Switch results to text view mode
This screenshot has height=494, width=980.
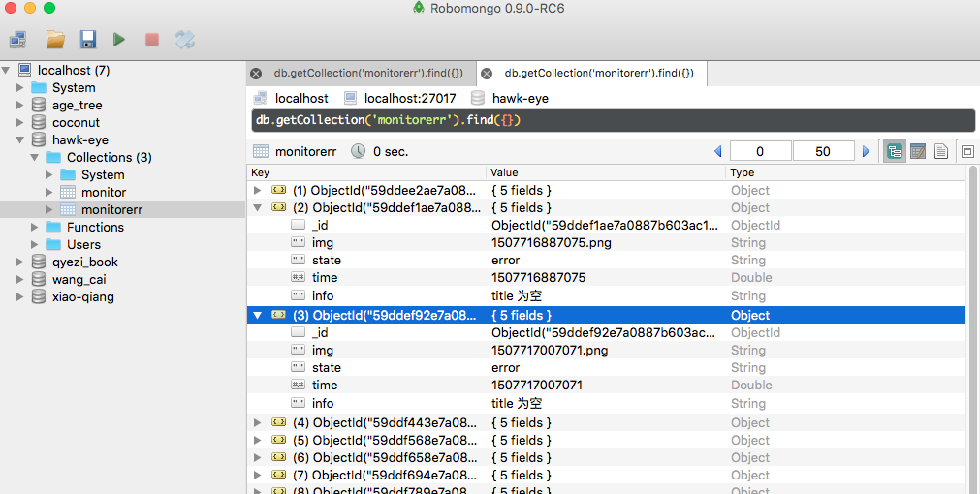pos(940,151)
